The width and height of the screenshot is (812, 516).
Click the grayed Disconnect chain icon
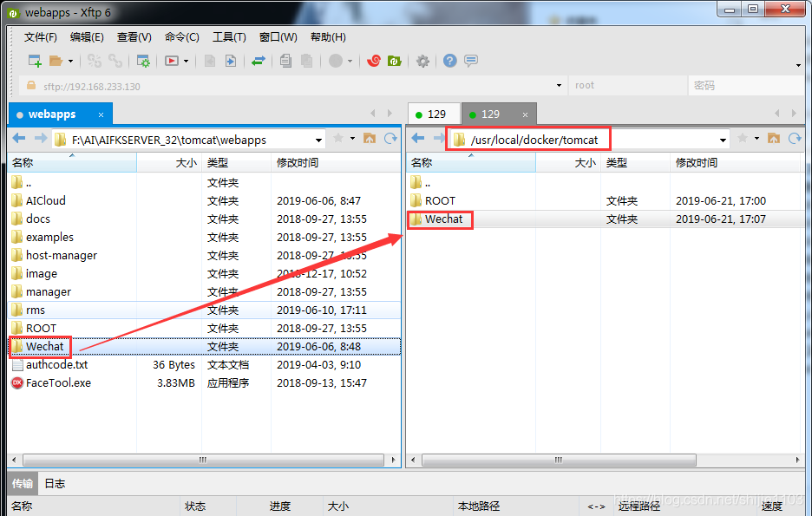115,61
